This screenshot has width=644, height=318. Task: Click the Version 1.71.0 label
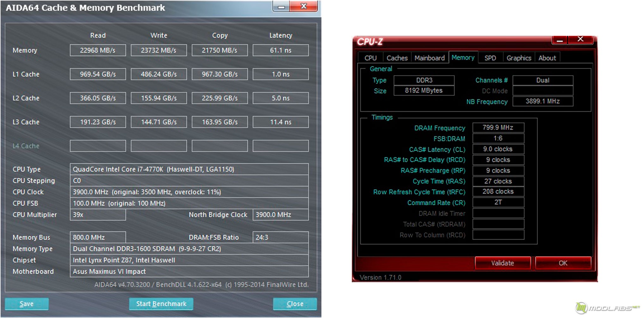click(x=381, y=277)
